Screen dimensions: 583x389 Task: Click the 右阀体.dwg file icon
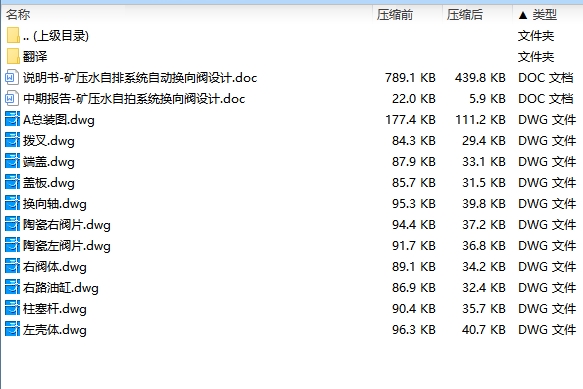click(x=12, y=267)
